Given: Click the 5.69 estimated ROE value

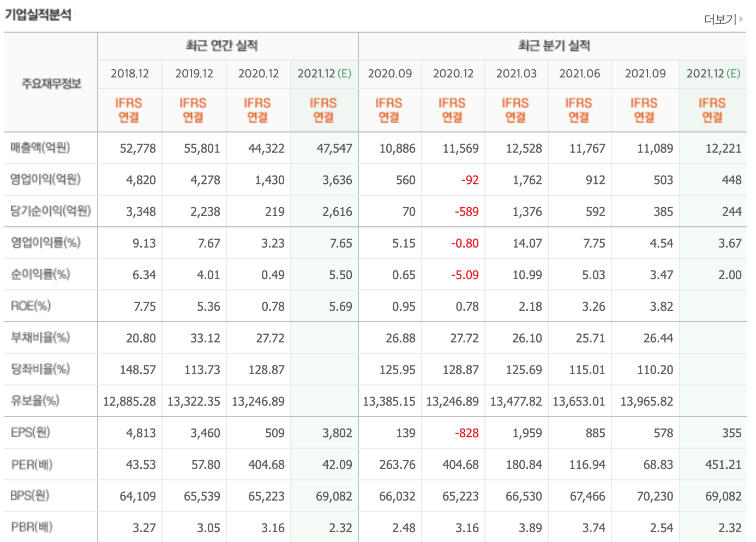Looking at the screenshot, I should [x=340, y=306].
